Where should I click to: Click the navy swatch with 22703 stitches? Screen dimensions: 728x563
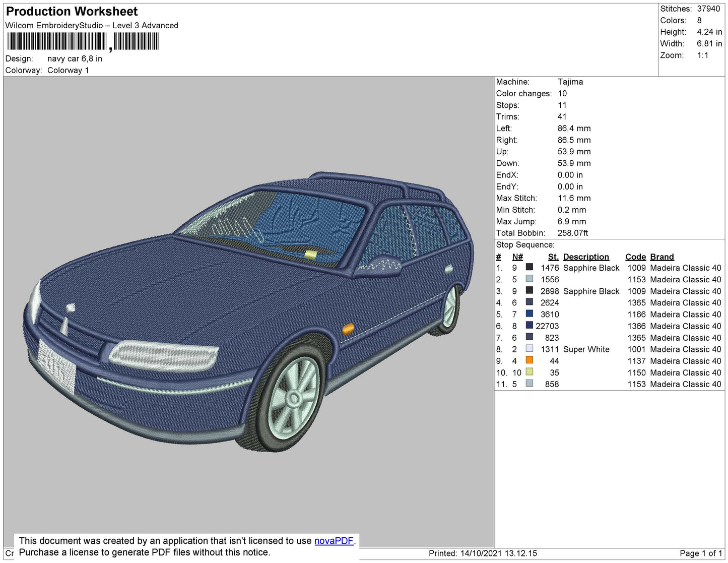click(x=530, y=325)
